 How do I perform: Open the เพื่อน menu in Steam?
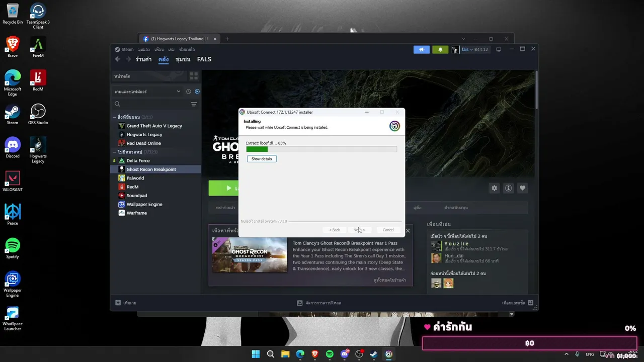click(159, 49)
